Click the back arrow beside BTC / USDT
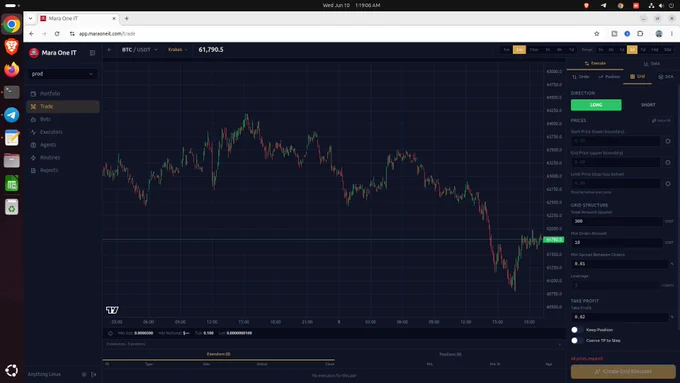Screen dimensions: 680x383 109,50
